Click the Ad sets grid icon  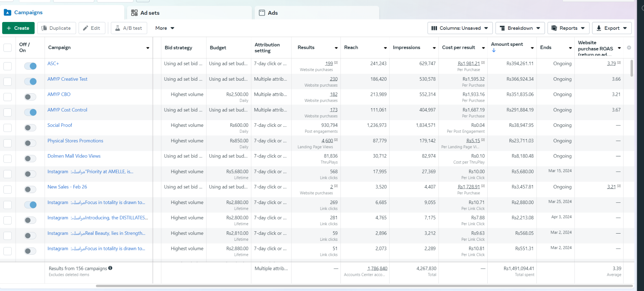click(x=134, y=13)
